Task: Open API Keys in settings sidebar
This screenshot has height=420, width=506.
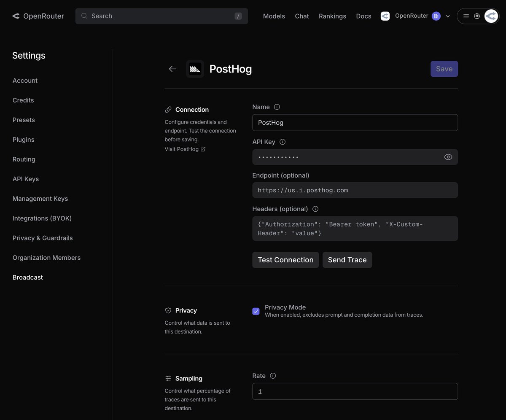Action: tap(26, 179)
